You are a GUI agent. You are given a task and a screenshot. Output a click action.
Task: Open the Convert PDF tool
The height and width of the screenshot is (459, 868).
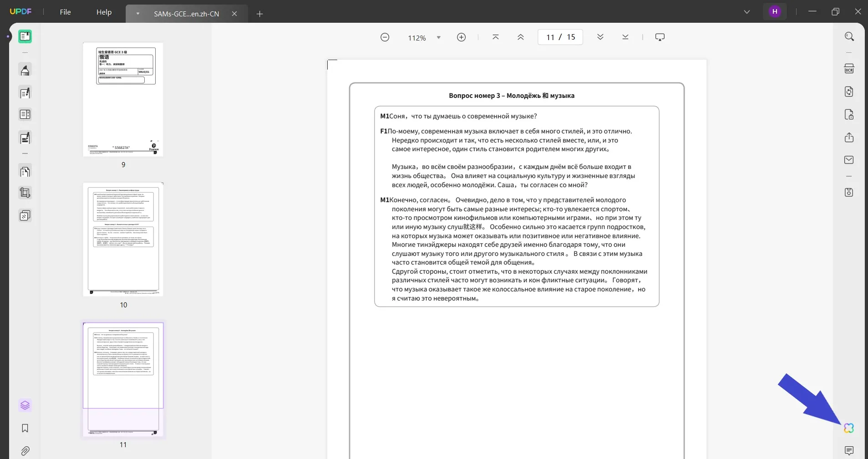pos(849,92)
